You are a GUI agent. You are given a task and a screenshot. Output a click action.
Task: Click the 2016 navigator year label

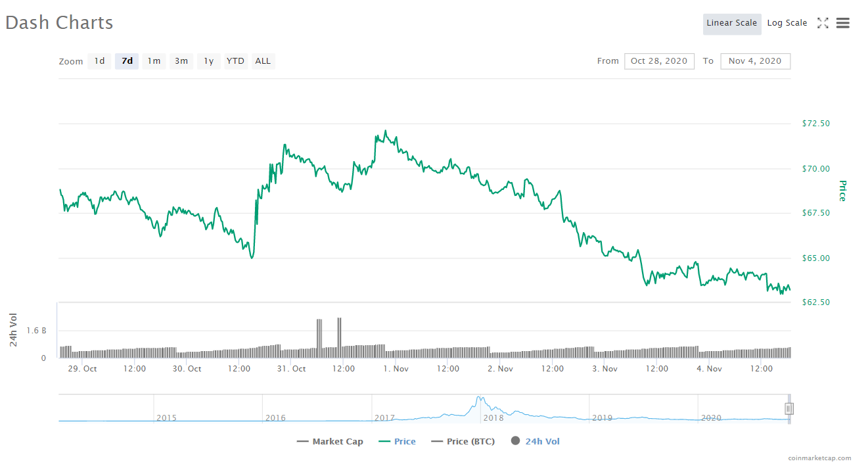tap(276, 418)
